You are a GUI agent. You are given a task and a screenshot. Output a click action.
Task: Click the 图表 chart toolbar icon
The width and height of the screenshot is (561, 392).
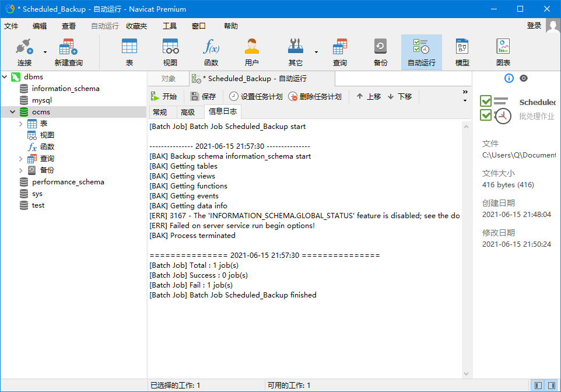(x=503, y=52)
